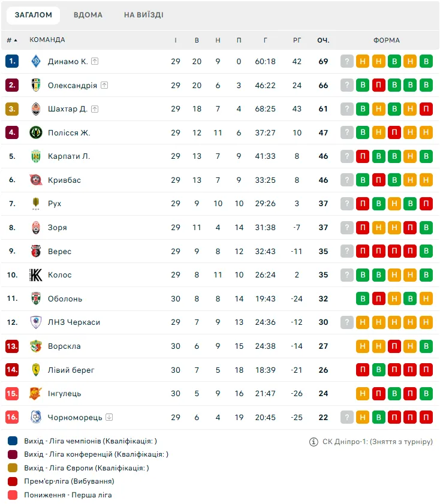440x504 pixels.
Task: Switch to the ВДОМА tab
Action: tap(88, 15)
